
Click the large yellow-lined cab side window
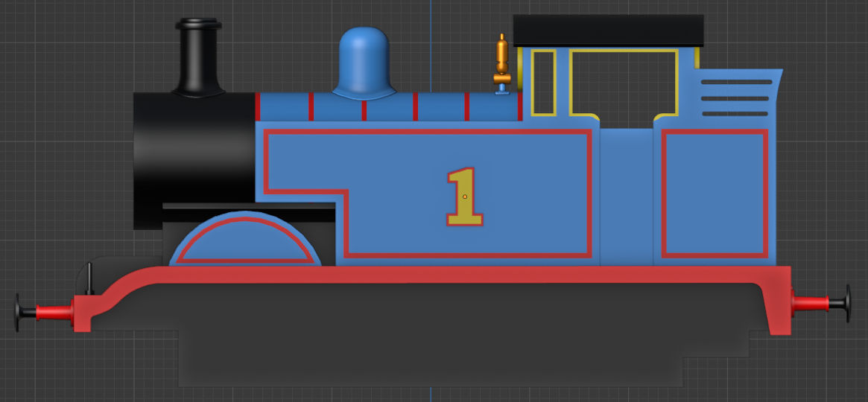624,83
